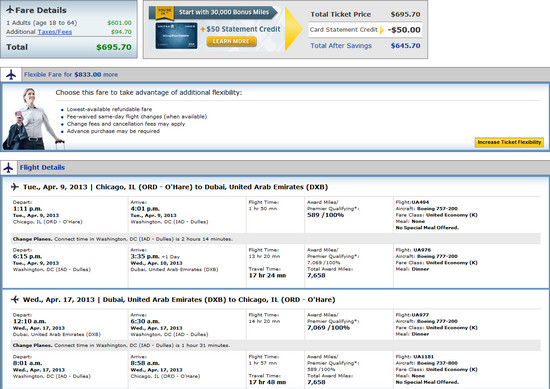This screenshot has height=389, width=550.
Task: Click the credit card image
Action: [x=176, y=36]
